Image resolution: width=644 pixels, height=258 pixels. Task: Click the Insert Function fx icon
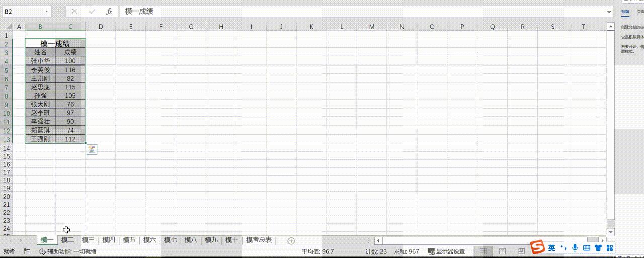[109, 11]
